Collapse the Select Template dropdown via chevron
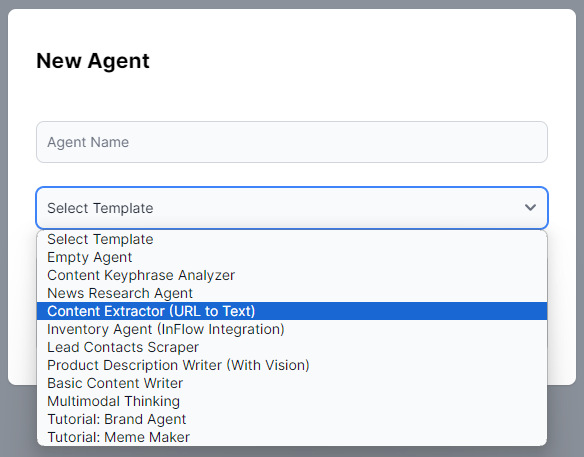 click(530, 207)
